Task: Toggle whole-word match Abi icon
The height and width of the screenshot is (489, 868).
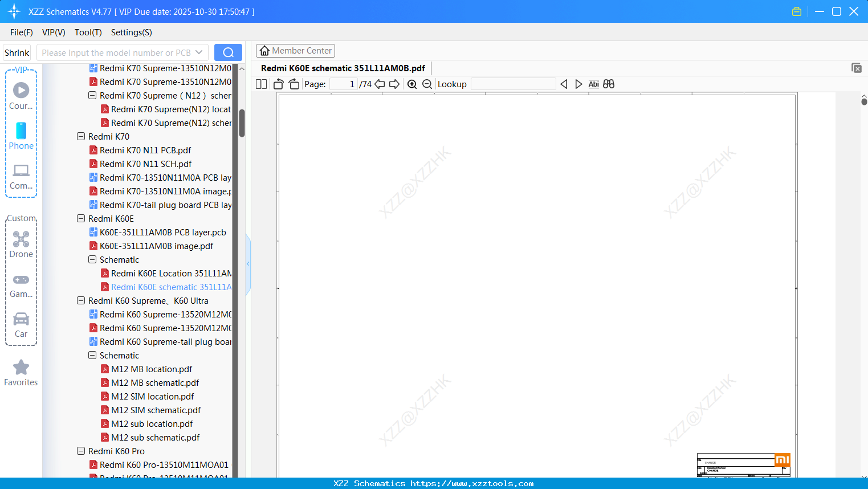Action: click(x=593, y=84)
